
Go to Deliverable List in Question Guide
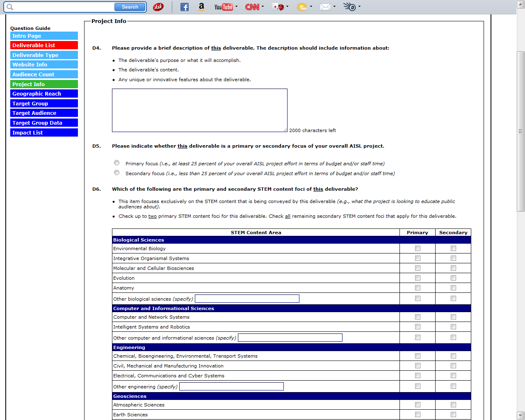[44, 46]
